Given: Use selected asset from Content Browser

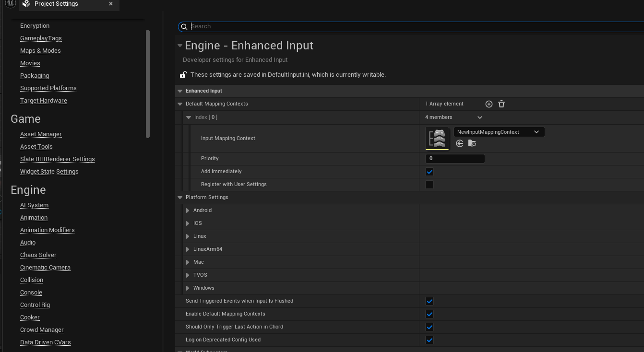Looking at the screenshot, I should 460,143.
